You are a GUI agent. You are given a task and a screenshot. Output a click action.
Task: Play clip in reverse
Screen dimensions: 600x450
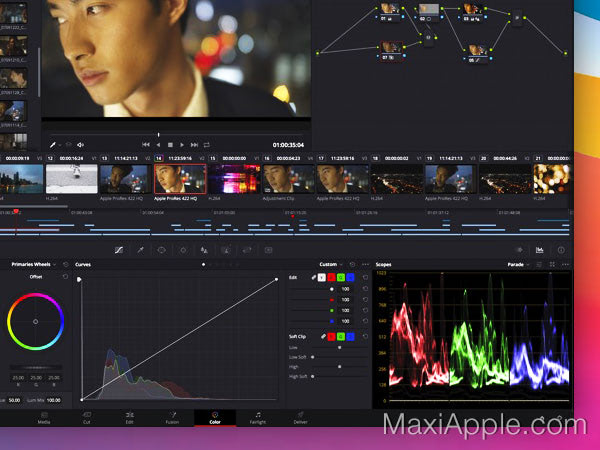coord(158,145)
